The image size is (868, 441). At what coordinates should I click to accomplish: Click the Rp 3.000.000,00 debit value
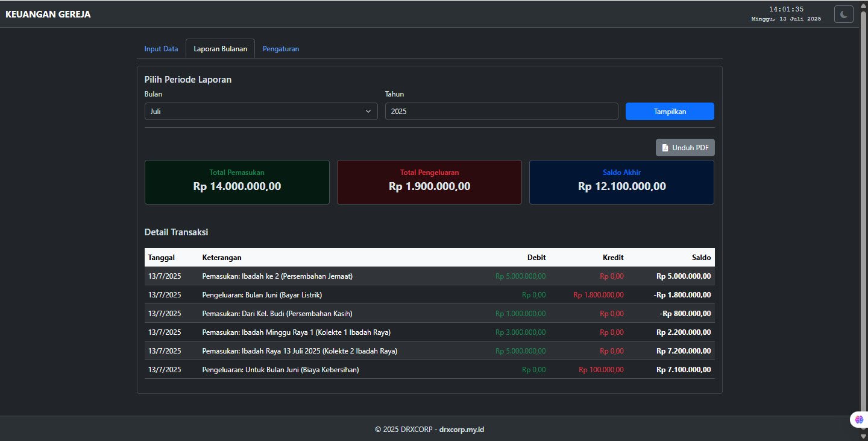point(521,332)
